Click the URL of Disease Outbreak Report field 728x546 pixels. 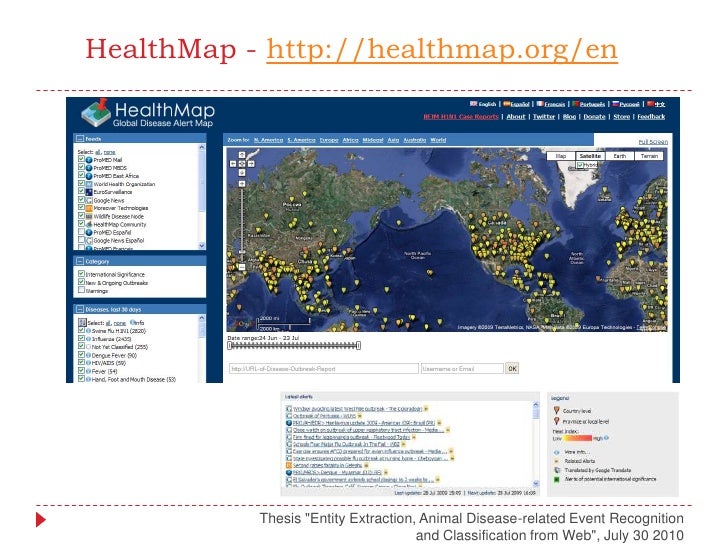pos(324,369)
